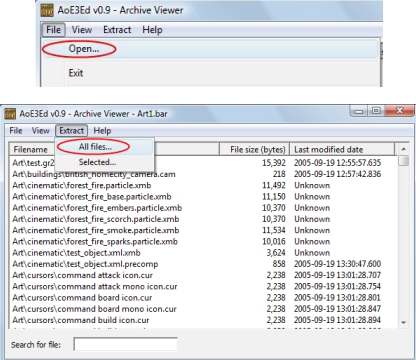Click file size value 11,150
Image resolution: width=416 pixels, height=360 pixels.
click(274, 197)
